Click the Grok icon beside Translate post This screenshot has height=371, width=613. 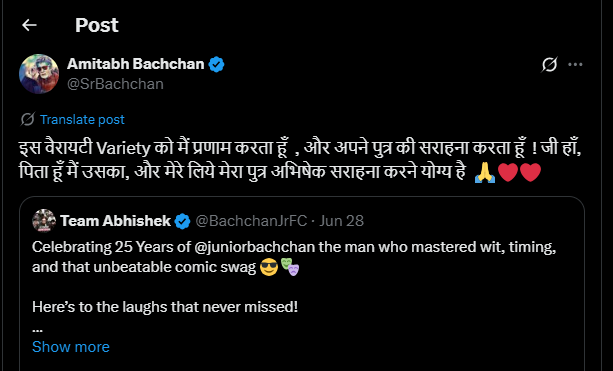pyautogui.click(x=27, y=119)
